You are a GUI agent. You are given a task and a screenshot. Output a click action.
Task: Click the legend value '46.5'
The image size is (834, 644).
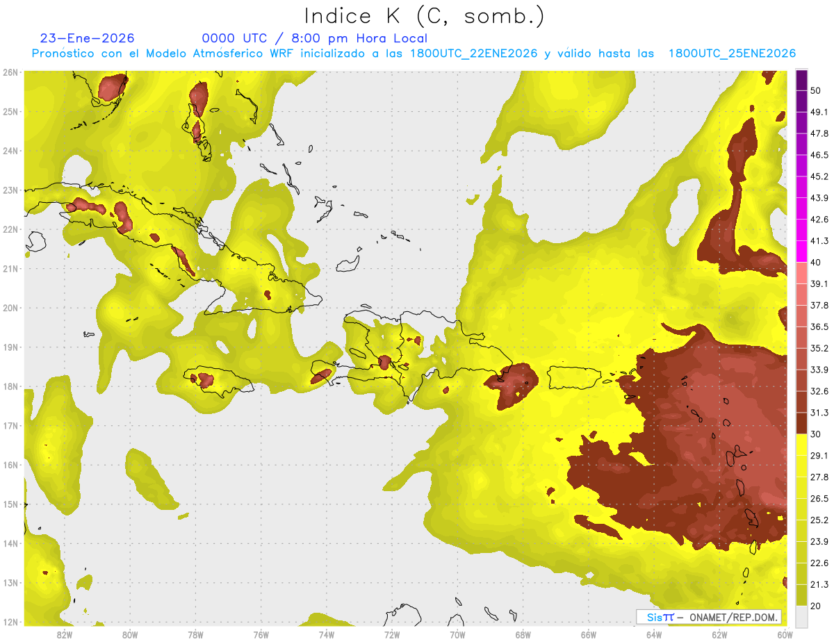pos(819,155)
